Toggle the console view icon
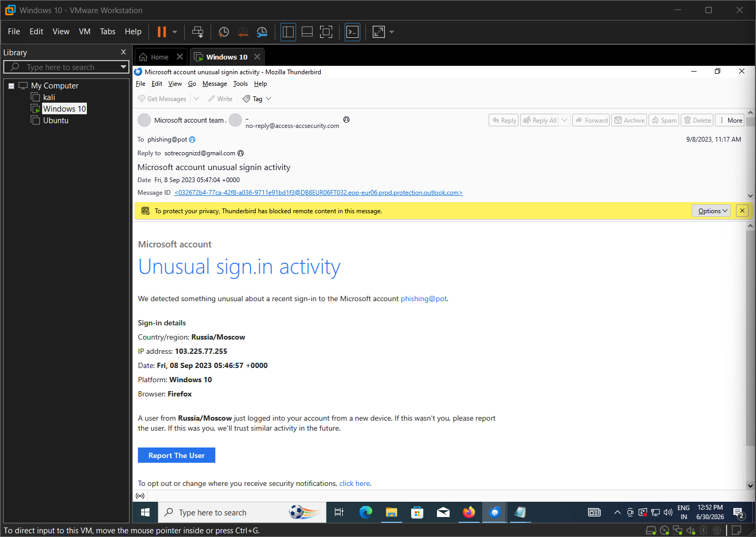Screen dimensions: 756x537 352,32
